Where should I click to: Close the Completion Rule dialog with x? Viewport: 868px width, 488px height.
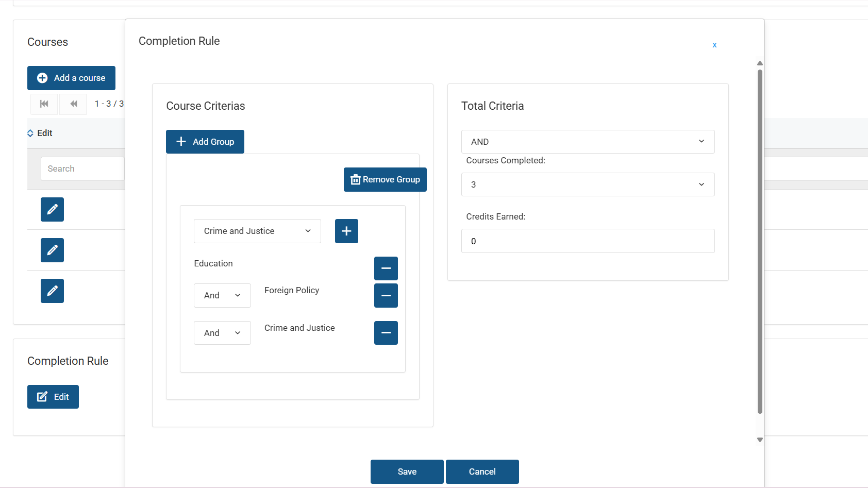coord(714,45)
